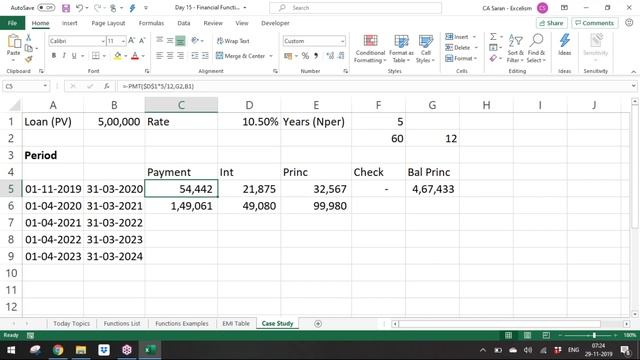Open the EMI Table sheet tab

tap(236, 323)
